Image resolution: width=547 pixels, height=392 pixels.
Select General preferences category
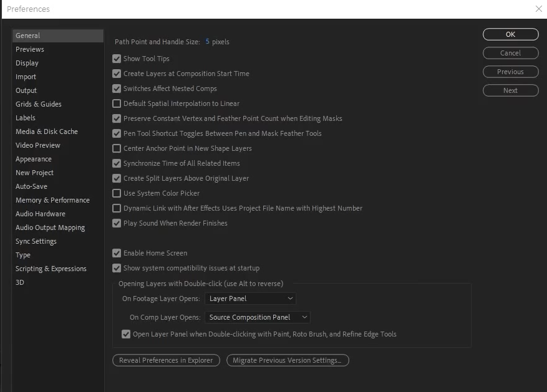point(58,36)
